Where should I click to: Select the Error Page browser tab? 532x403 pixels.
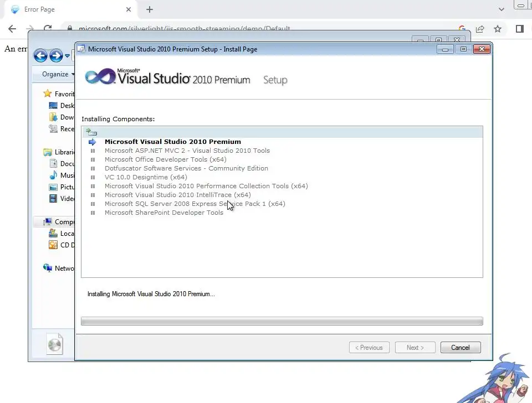pyautogui.click(x=70, y=9)
